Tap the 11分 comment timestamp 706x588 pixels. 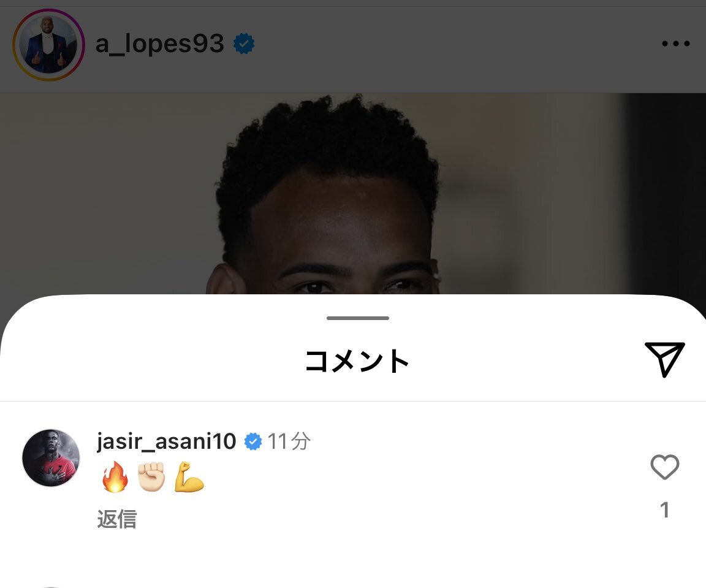point(289,441)
